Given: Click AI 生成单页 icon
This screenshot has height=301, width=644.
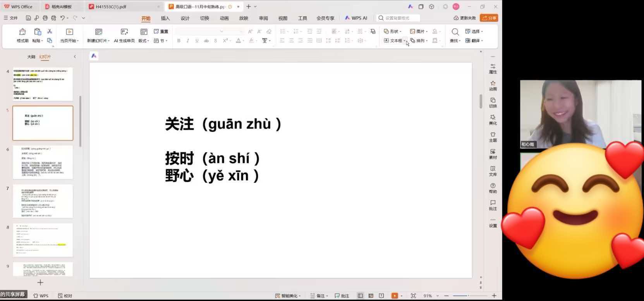Looking at the screenshot, I should click(x=124, y=32).
